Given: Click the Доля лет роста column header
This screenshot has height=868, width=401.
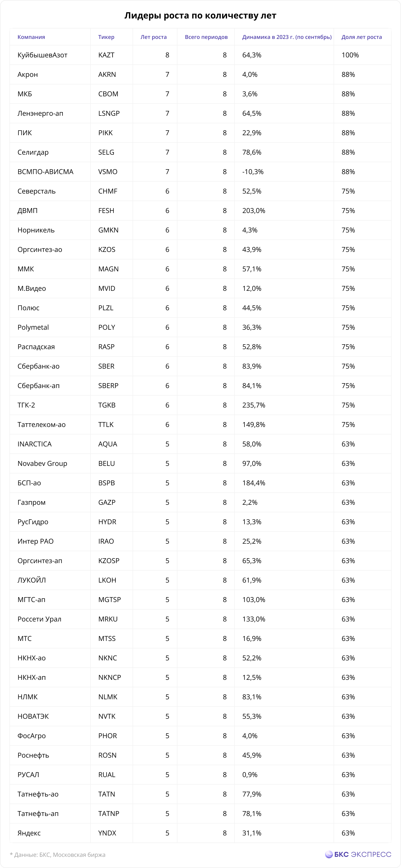Looking at the screenshot, I should [x=362, y=37].
